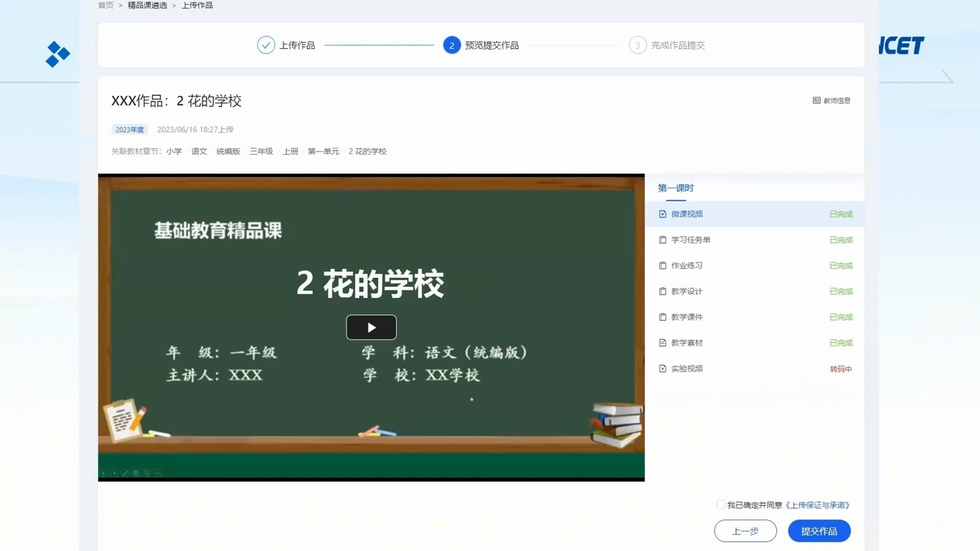Open the 上传保证与承诺 link
980x551 pixels.
pyautogui.click(x=818, y=505)
